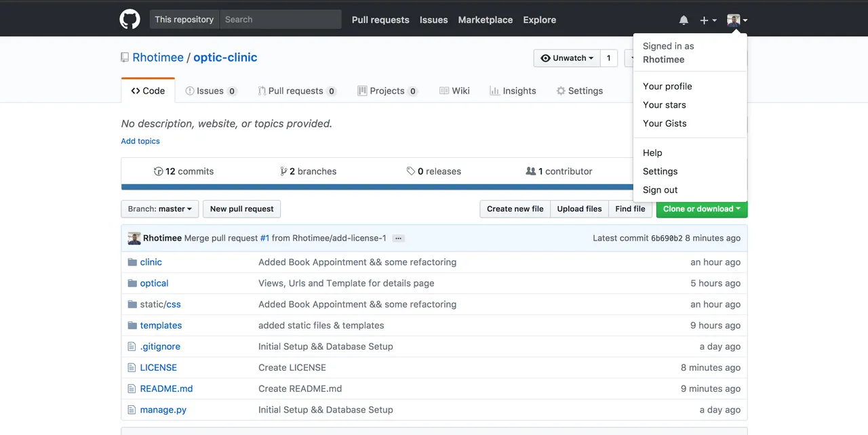Click the manage.py file icon

pyautogui.click(x=132, y=409)
